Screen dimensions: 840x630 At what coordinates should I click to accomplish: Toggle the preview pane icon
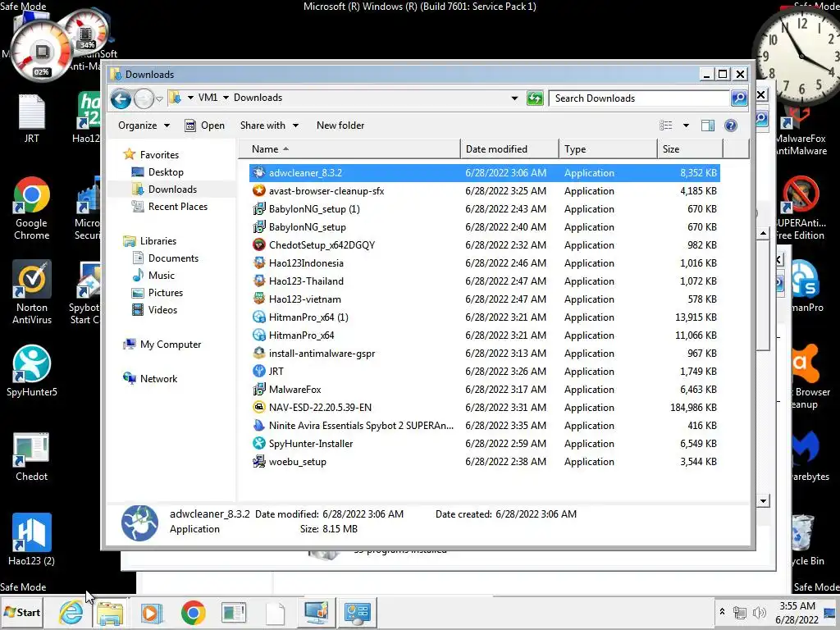click(708, 126)
